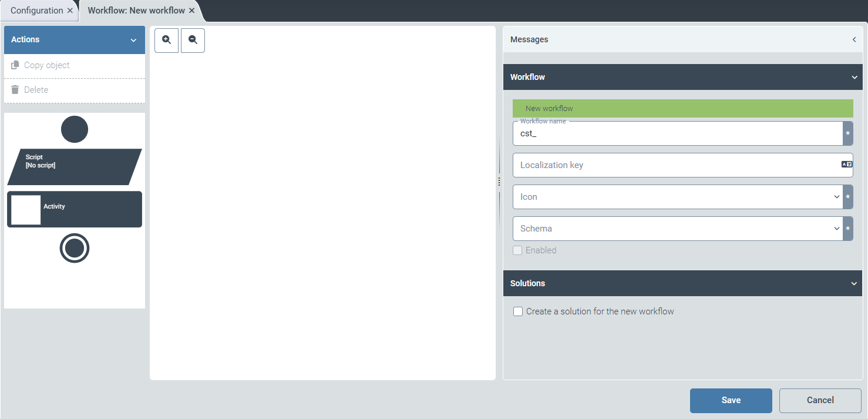This screenshot has height=419, width=868.
Task: Check Create a solution for the new workflow
Action: [517, 311]
